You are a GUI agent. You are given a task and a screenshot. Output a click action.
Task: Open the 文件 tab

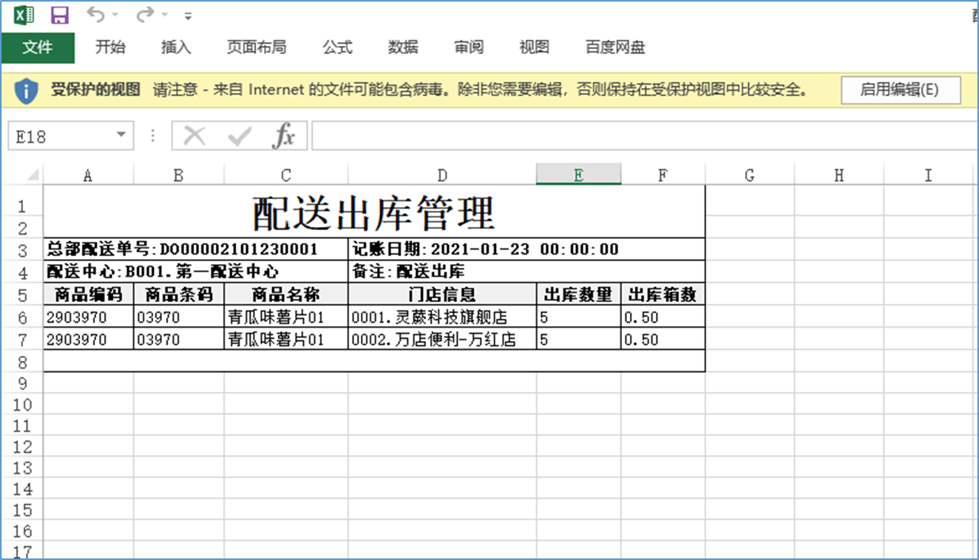[37, 48]
